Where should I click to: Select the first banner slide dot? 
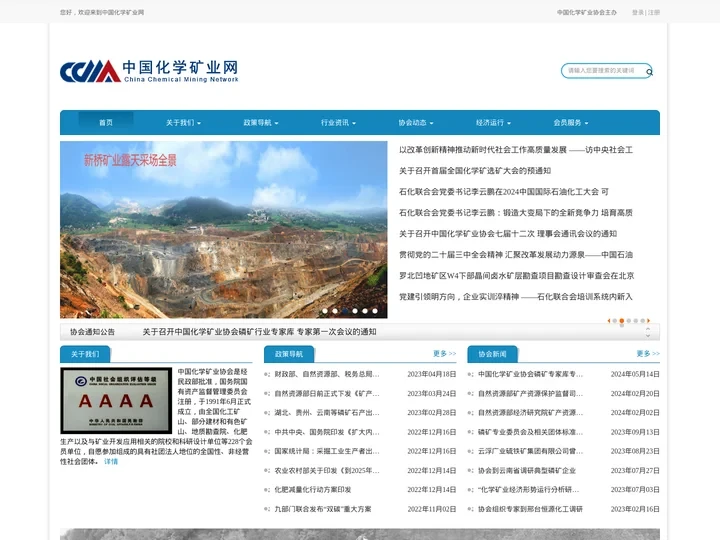point(325,311)
